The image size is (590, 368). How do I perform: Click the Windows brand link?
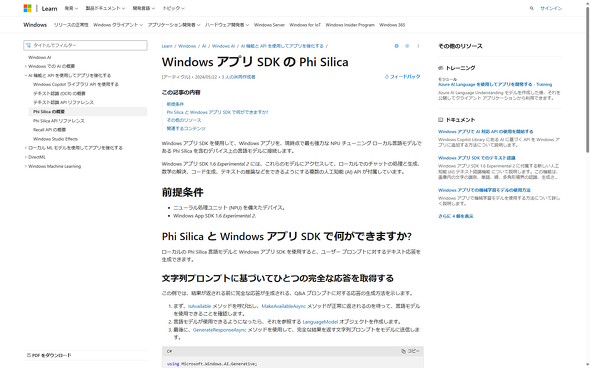35,25
